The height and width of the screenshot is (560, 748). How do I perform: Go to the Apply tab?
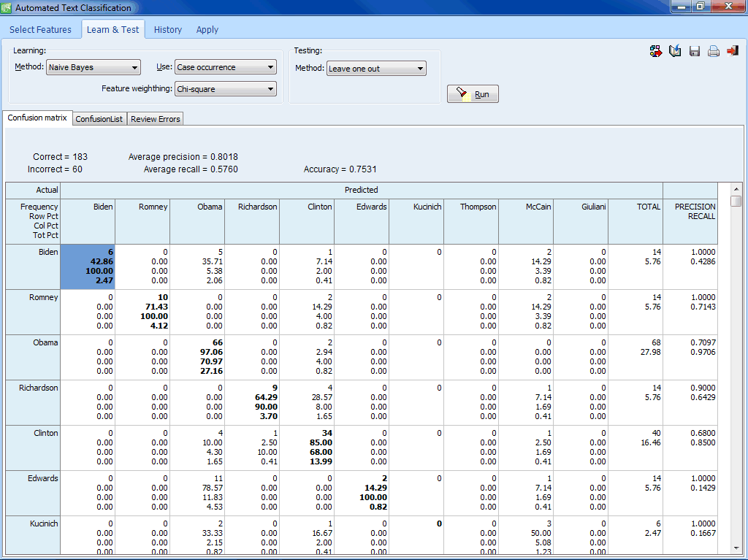click(207, 30)
